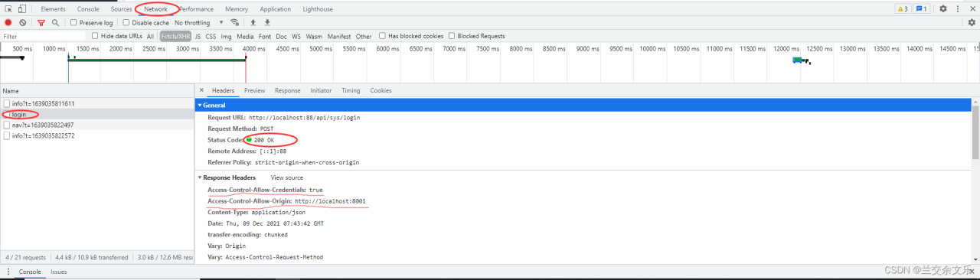This screenshot has height=280, width=980.
Task: Select the Console drawer tab at bottom
Action: coord(30,272)
